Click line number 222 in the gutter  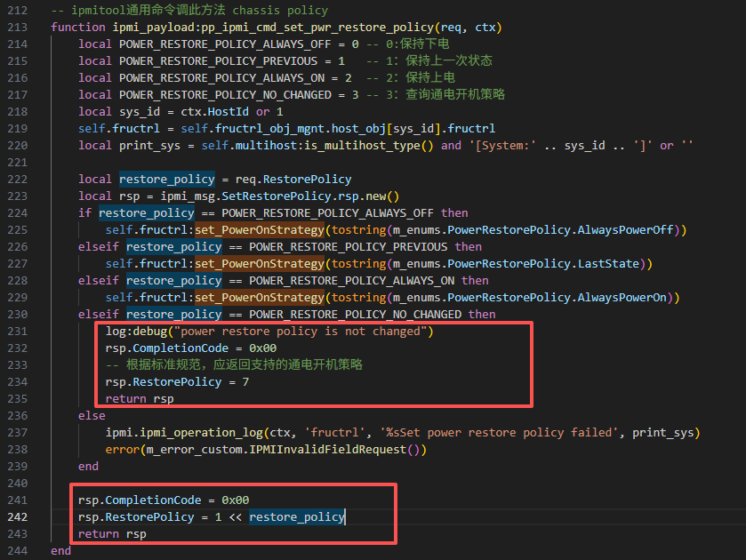[x=18, y=180]
